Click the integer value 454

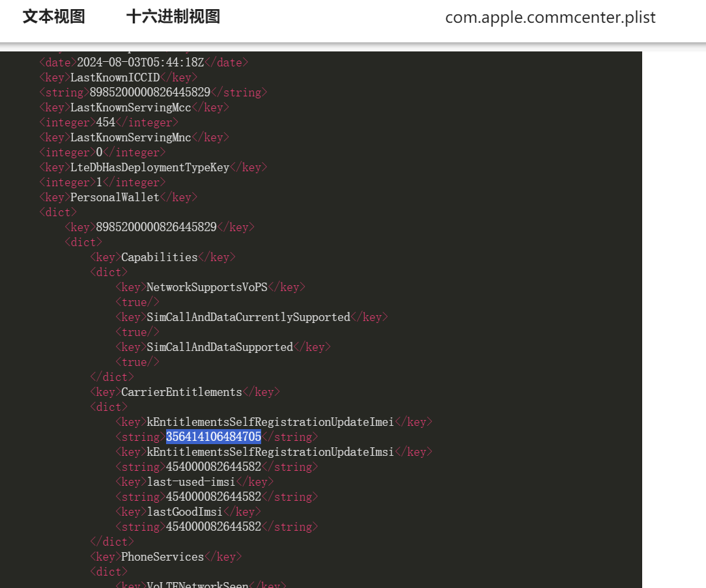(x=106, y=122)
